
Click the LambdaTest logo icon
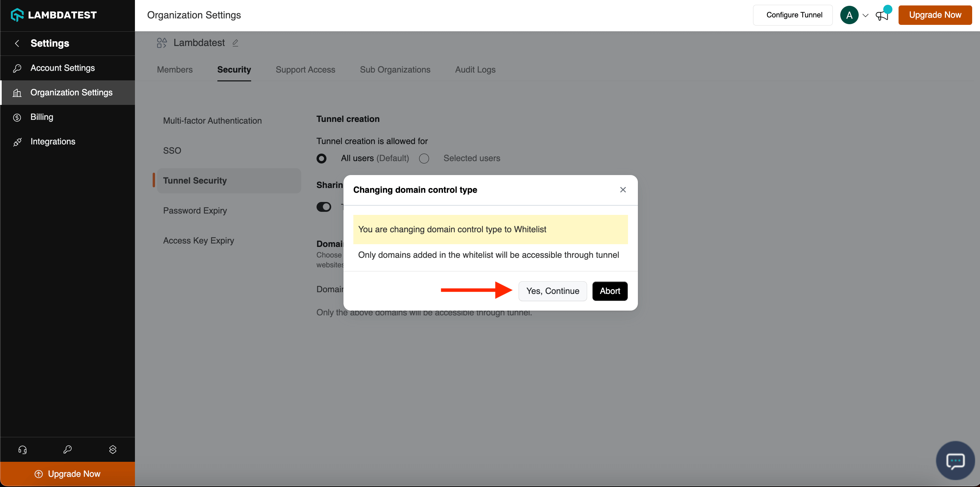[17, 15]
